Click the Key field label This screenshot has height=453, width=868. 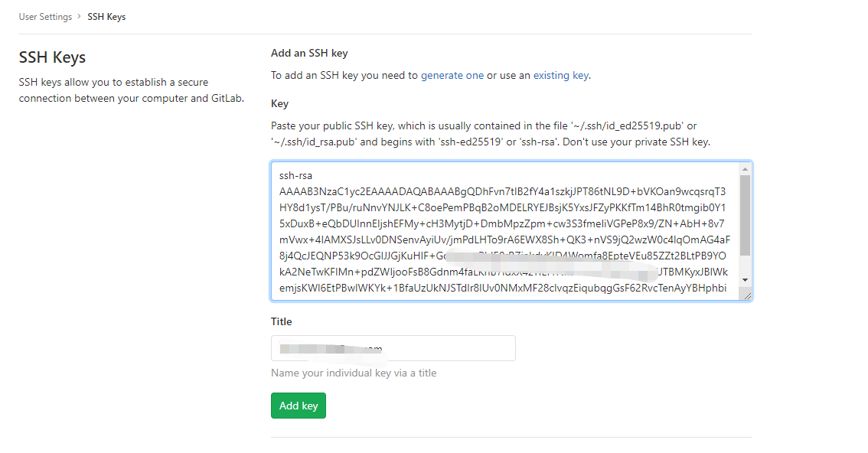point(279,103)
